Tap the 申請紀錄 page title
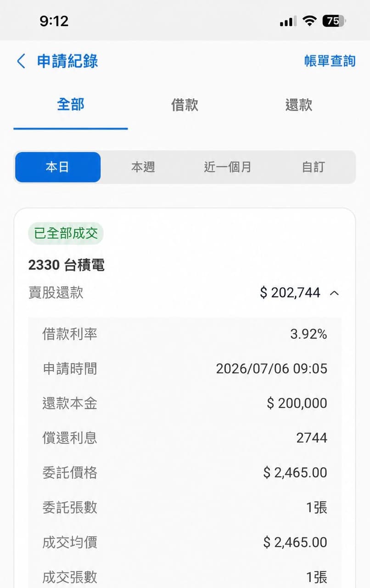 click(x=67, y=61)
